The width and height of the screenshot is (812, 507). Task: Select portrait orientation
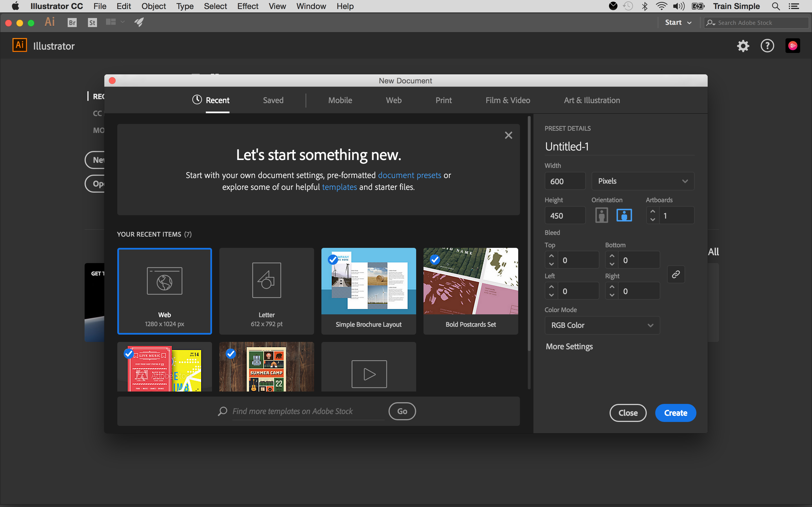[x=602, y=215]
